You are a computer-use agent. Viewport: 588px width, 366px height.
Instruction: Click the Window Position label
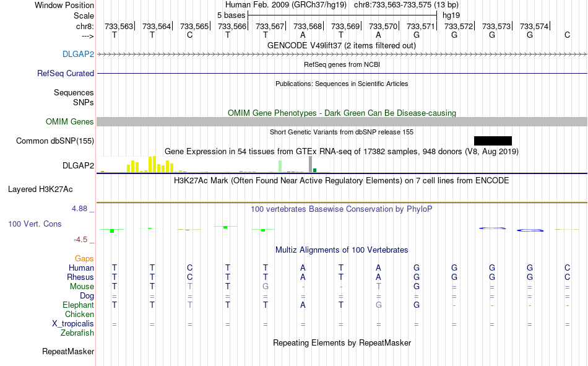pos(64,5)
